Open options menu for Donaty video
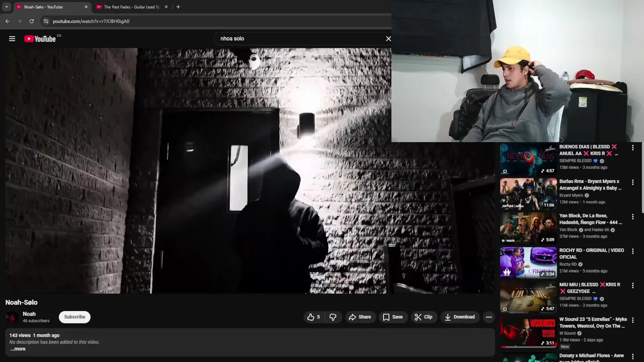The image size is (644, 362). [x=633, y=356]
